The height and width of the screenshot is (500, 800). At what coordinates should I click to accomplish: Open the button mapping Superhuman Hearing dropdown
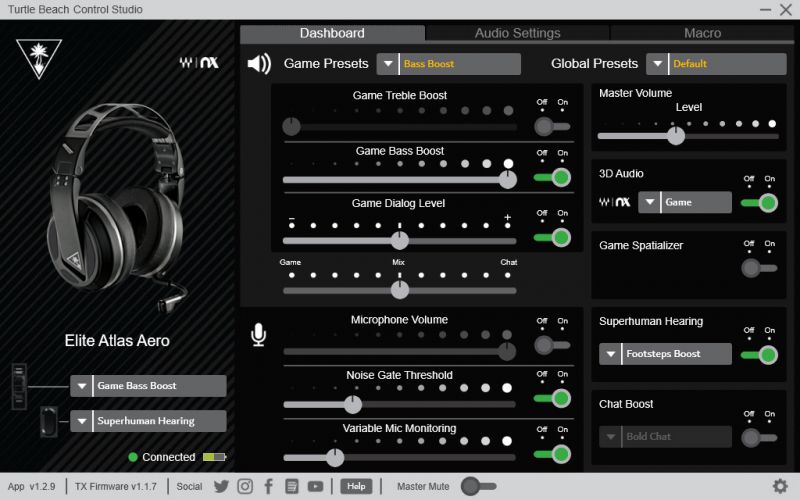(x=148, y=421)
